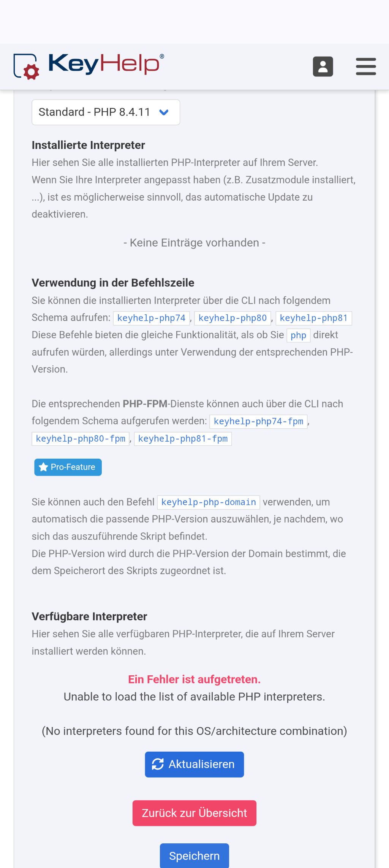The height and width of the screenshot is (868, 389).
Task: Click the keyhelp-php81 code tag
Action: 313,318
